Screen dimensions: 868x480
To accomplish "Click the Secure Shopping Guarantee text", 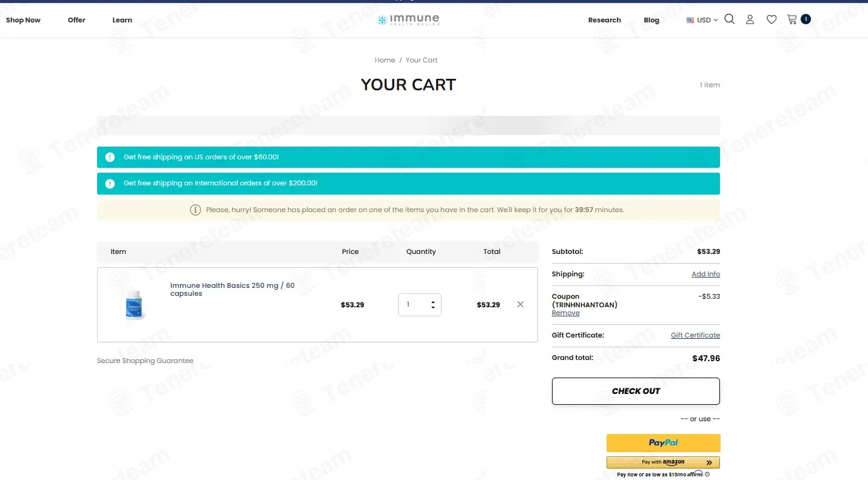I will pos(145,361).
